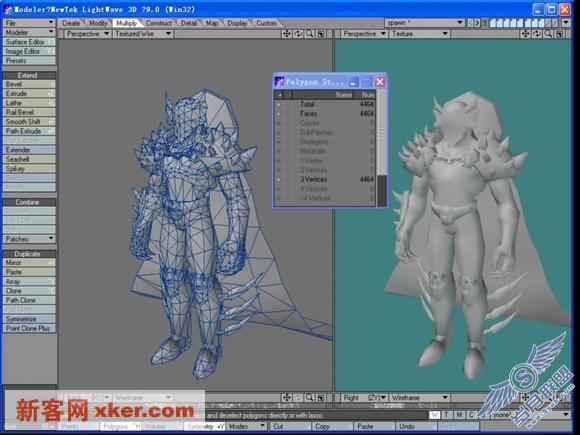Select the W vertex map type button
The width and height of the screenshot is (580, 435).
[435, 415]
